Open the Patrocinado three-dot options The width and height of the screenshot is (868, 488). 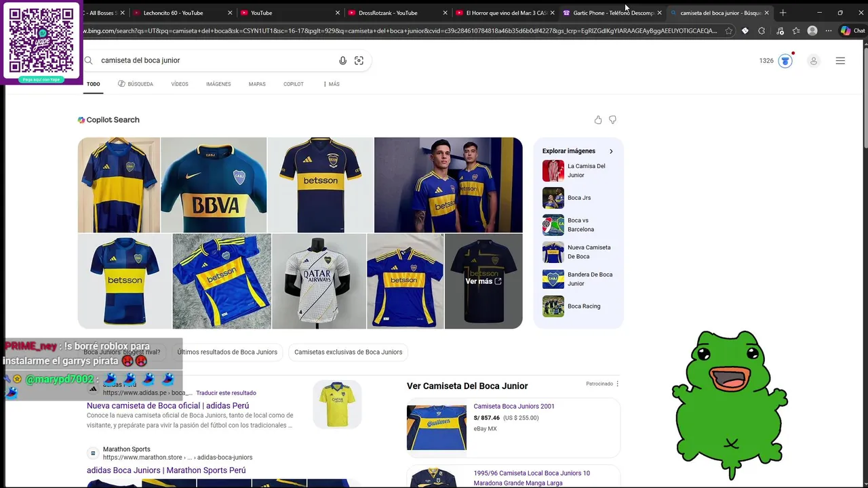pos(617,384)
